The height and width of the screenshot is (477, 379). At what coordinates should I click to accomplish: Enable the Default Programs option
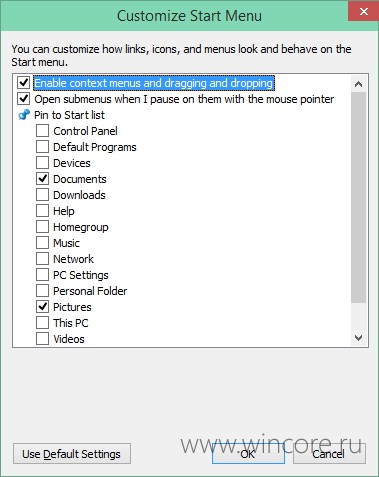coord(42,147)
